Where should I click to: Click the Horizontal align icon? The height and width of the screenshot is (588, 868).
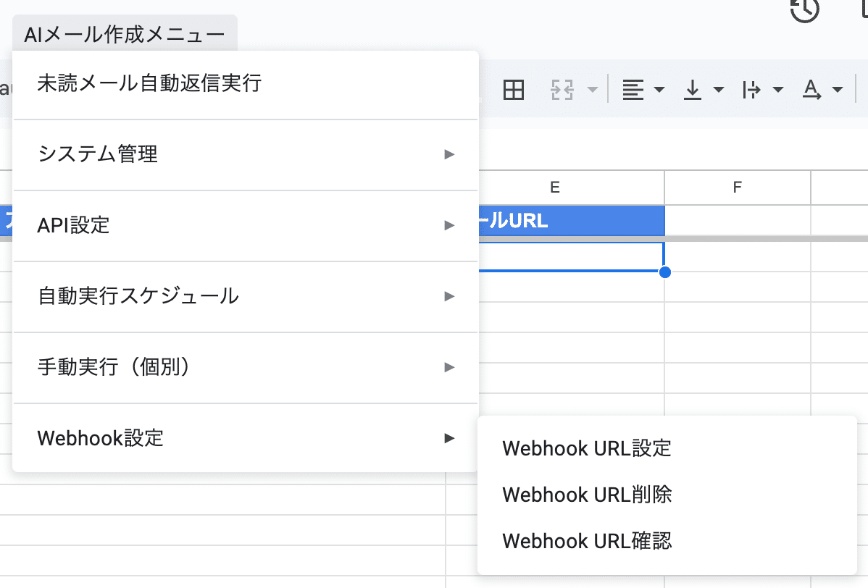(633, 91)
